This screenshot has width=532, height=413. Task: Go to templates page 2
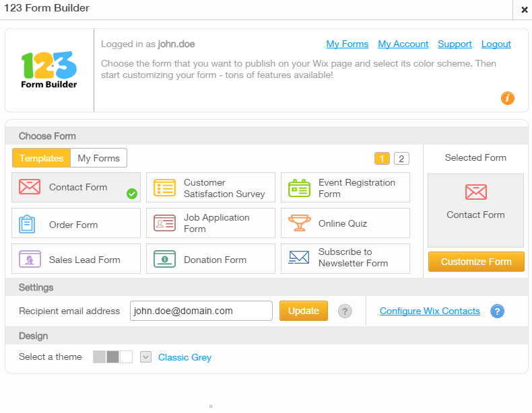pyautogui.click(x=401, y=159)
